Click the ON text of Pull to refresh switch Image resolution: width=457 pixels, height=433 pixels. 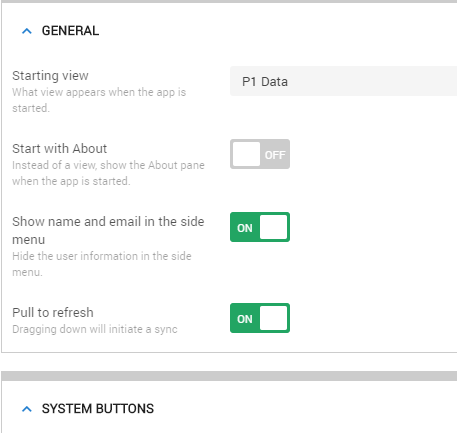pyautogui.click(x=245, y=319)
